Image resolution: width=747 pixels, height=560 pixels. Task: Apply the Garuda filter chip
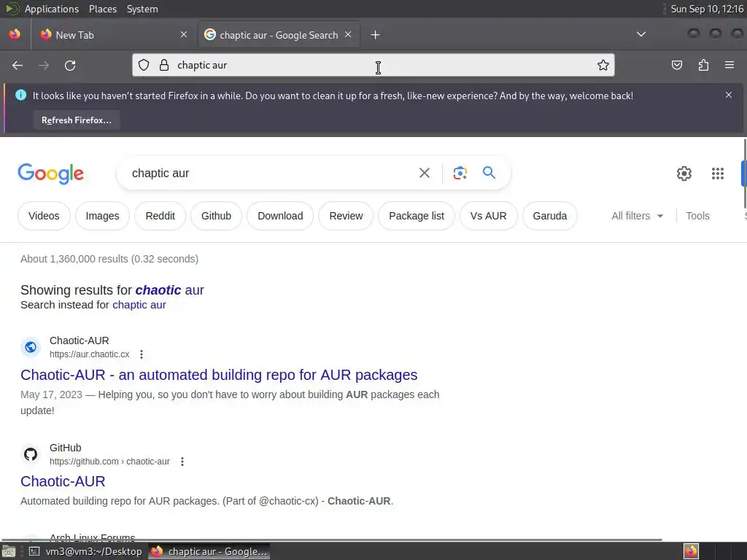pyautogui.click(x=550, y=216)
